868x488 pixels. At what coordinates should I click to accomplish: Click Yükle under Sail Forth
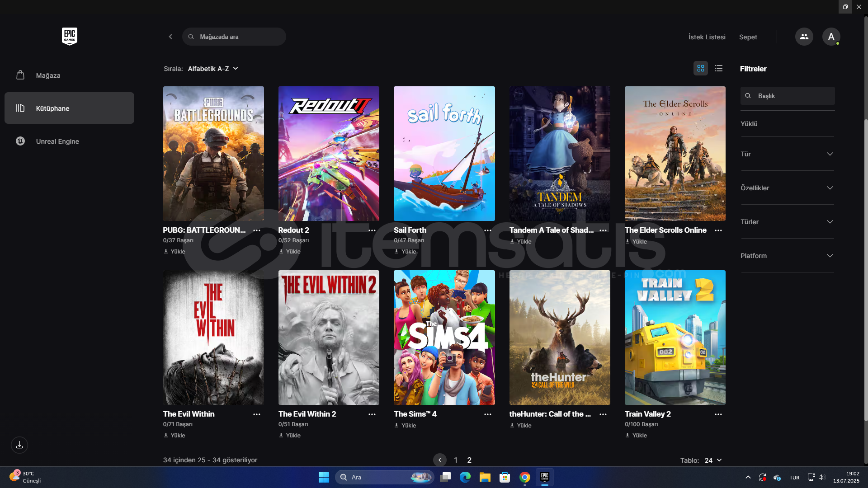point(405,252)
